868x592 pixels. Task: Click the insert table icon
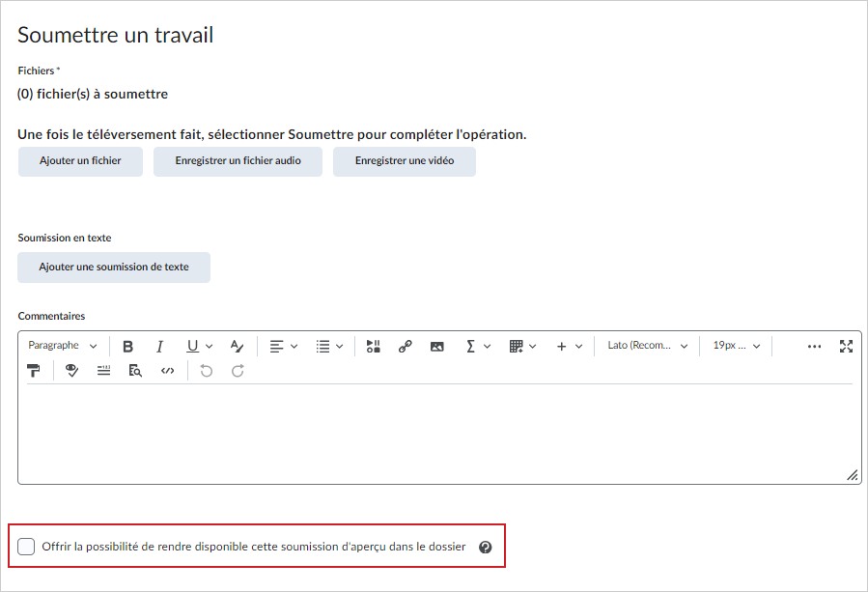(x=516, y=346)
